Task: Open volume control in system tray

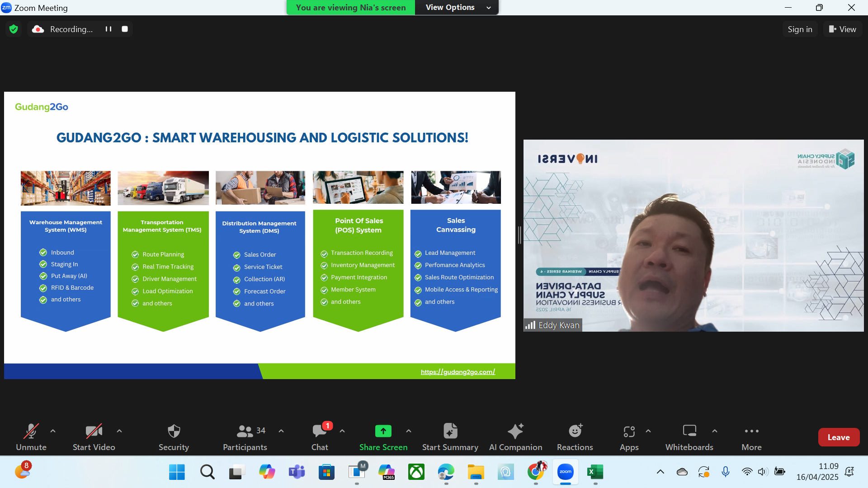Action: click(x=763, y=472)
